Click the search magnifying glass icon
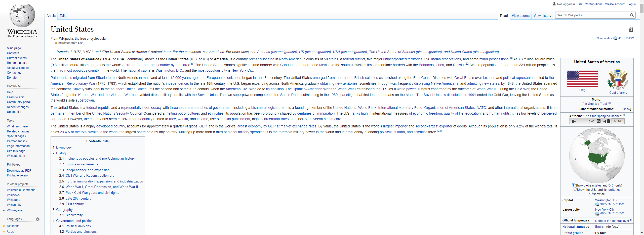This screenshot has height=235, width=644. tap(632, 15)
